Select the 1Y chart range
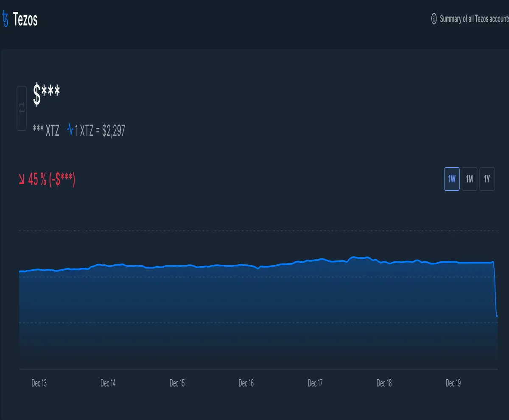Screen dimensions: 509x420 487,179
